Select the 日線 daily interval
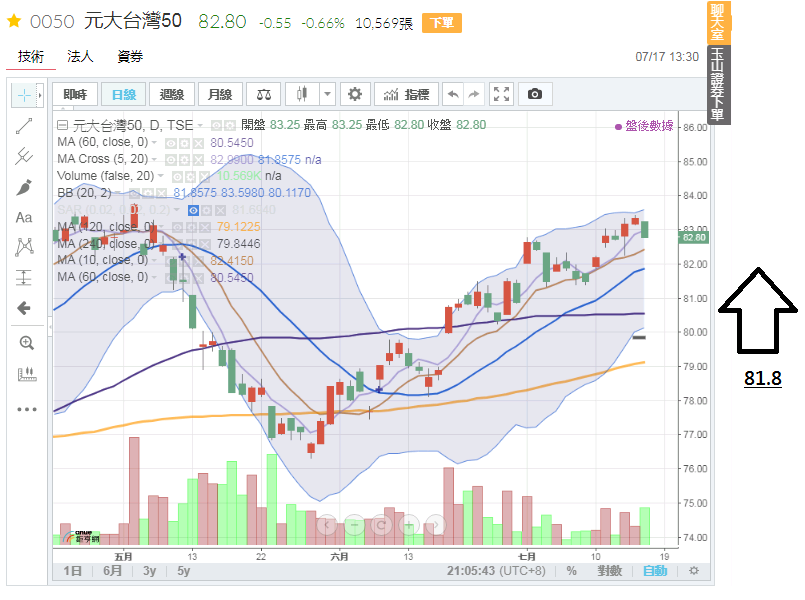The image size is (805, 600). pyautogui.click(x=124, y=94)
